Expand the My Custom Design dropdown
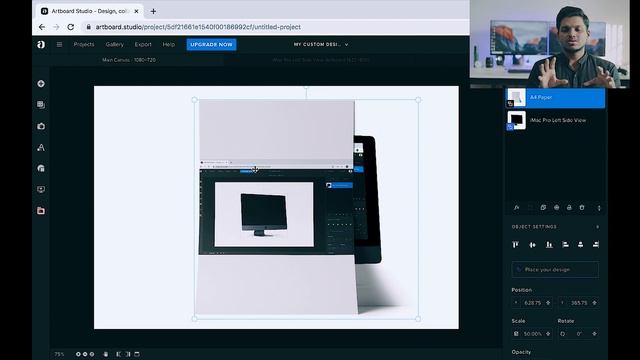This screenshot has width=640, height=360. (x=321, y=44)
